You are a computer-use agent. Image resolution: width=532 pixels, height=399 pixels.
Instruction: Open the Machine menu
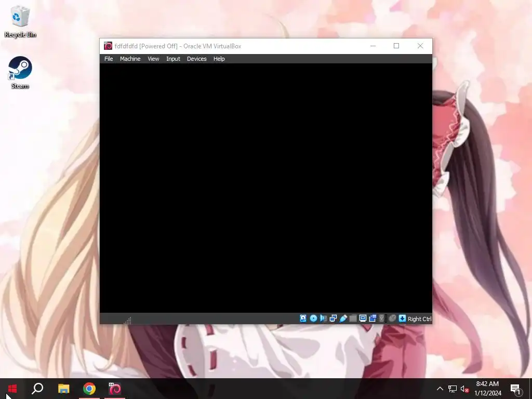click(x=130, y=59)
